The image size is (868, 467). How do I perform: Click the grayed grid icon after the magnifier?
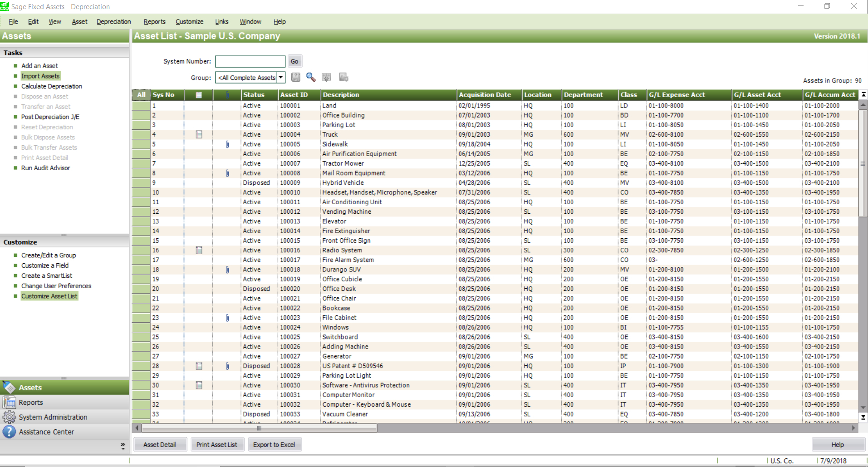click(326, 77)
